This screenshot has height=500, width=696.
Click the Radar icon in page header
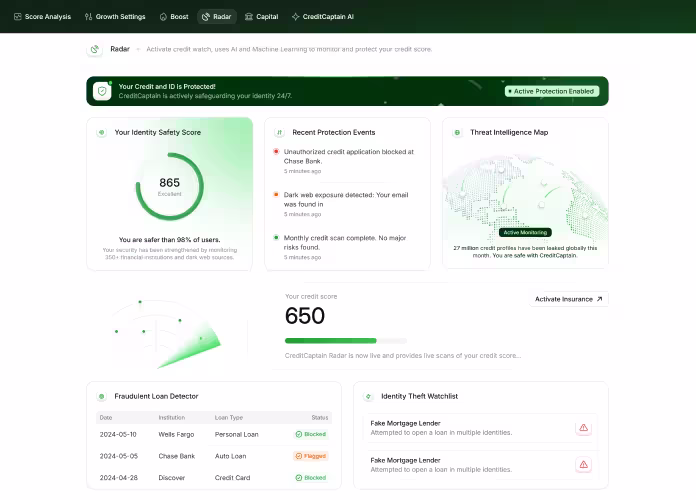coord(95,49)
